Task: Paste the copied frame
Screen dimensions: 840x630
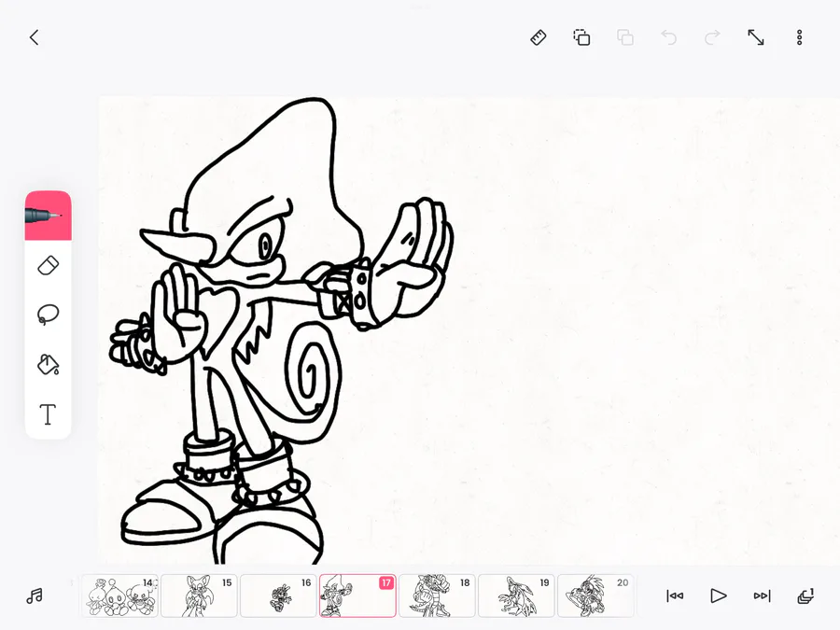Action: 625,37
